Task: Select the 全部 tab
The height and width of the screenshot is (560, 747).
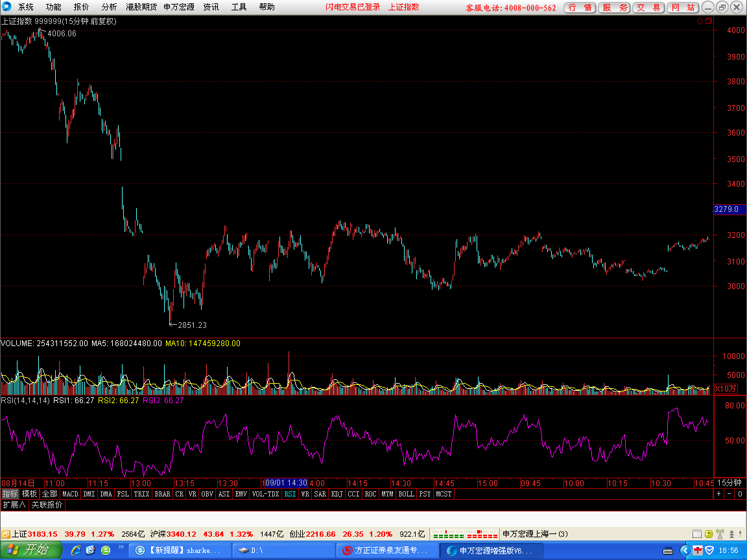Action: click(x=49, y=494)
